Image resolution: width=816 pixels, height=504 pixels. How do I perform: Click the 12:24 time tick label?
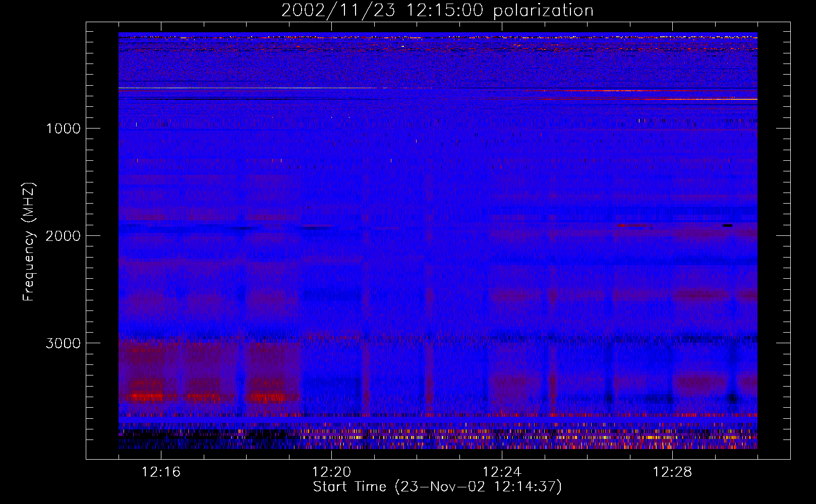(x=502, y=472)
